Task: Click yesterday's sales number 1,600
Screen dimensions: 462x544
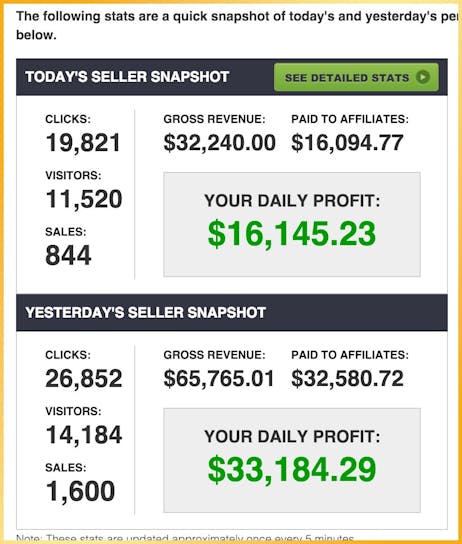Action: [x=80, y=491]
